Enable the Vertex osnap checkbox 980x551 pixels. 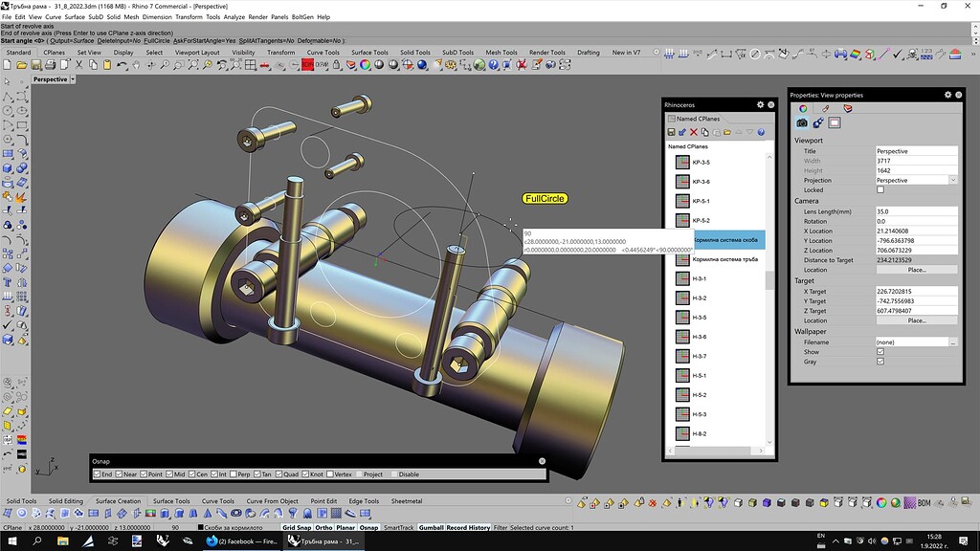[x=330, y=474]
